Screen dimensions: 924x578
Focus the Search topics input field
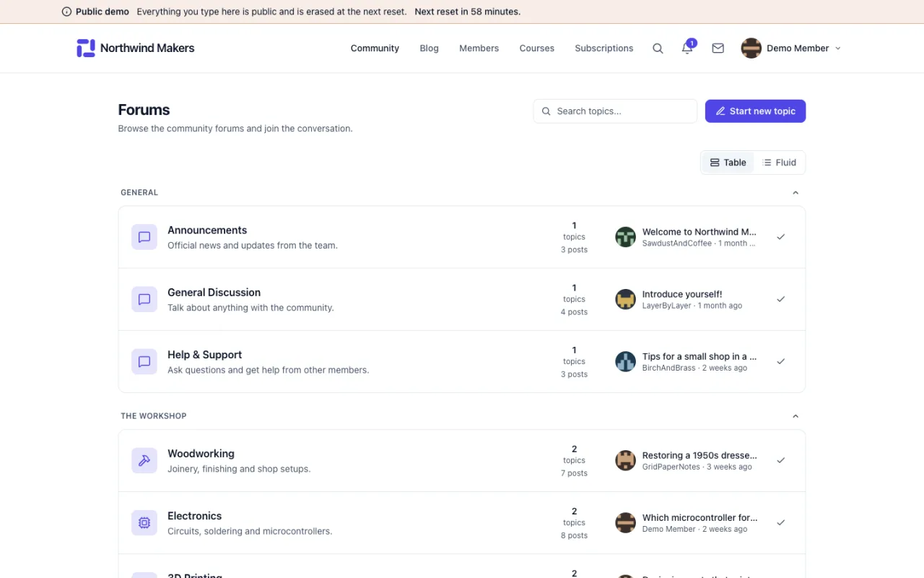[615, 111]
